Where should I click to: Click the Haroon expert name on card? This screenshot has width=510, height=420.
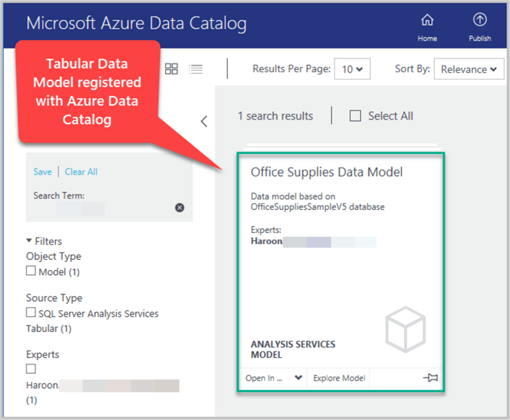[x=267, y=241]
